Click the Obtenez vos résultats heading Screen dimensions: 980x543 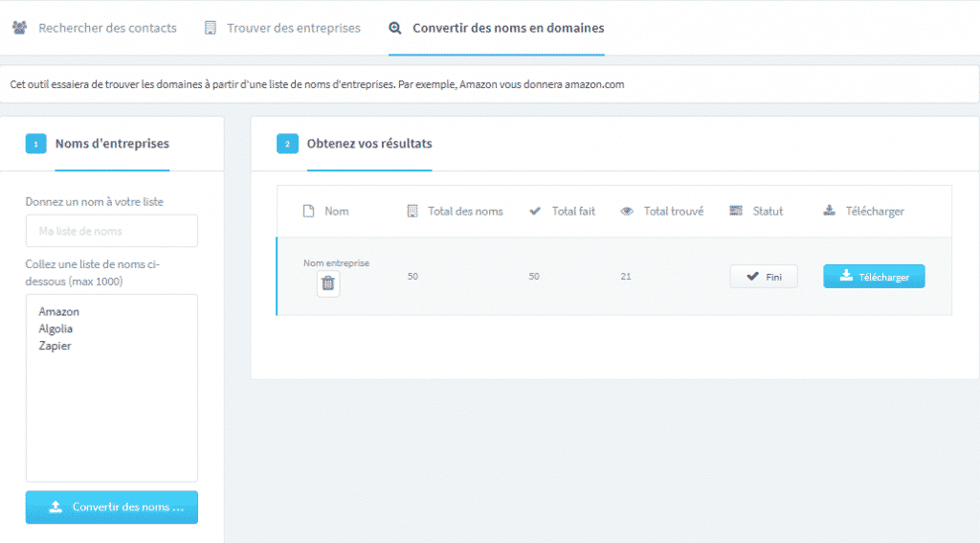[369, 144]
